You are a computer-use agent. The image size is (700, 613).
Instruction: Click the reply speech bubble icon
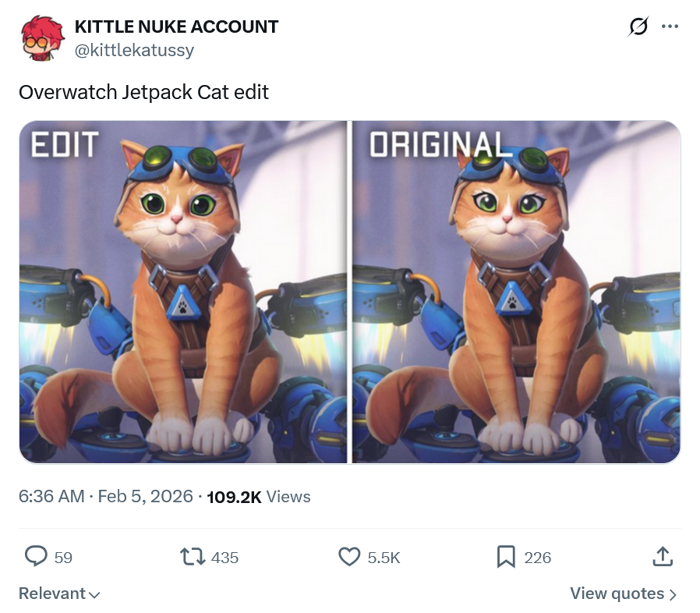tap(37, 556)
